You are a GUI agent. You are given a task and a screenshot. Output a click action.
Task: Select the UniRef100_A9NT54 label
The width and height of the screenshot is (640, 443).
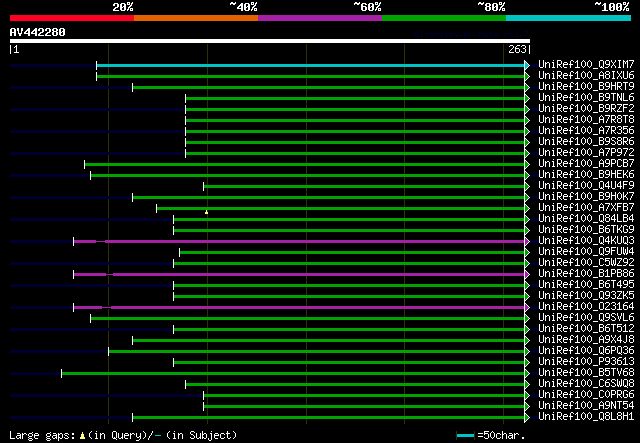click(586, 406)
